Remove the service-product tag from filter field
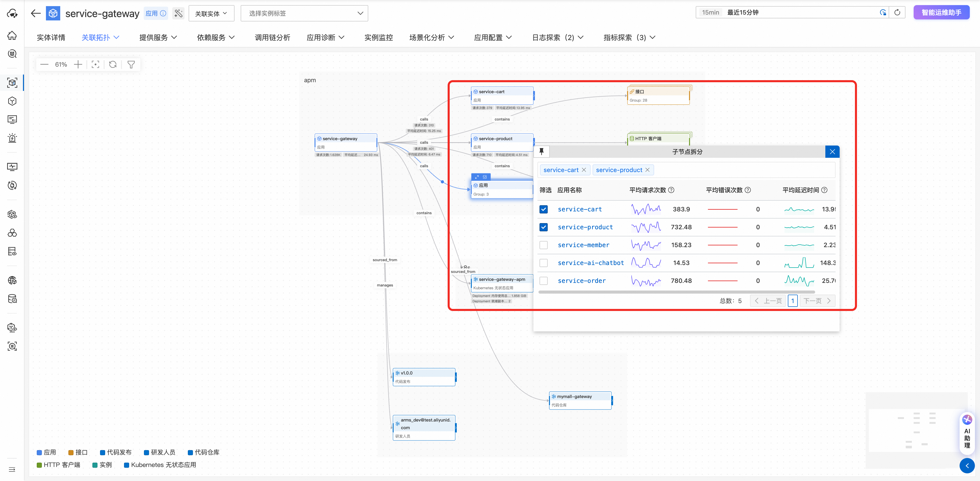The image size is (980, 481). [x=647, y=170]
